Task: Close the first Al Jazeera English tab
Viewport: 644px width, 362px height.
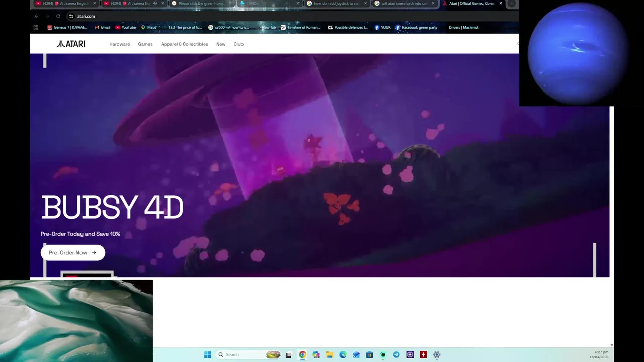Action: [x=94, y=4]
